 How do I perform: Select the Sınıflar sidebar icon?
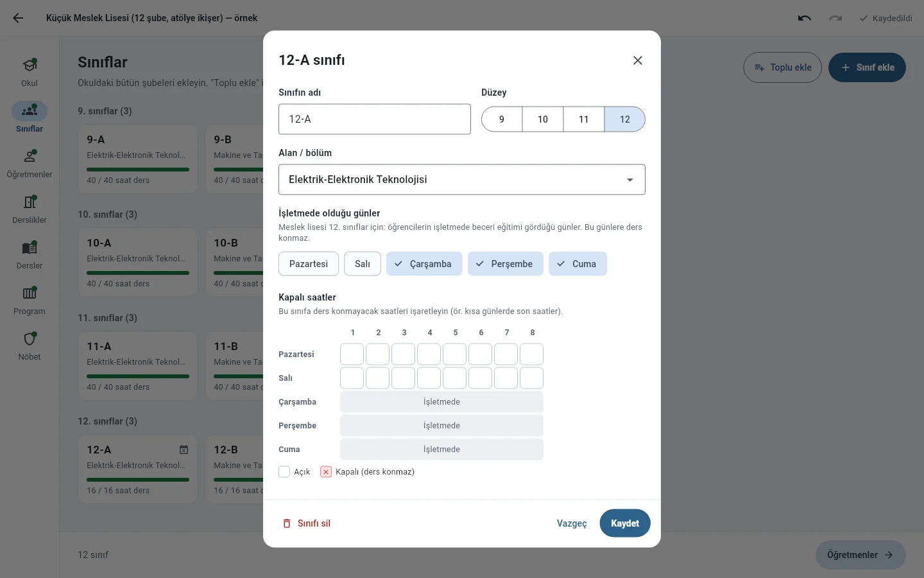pos(30,111)
